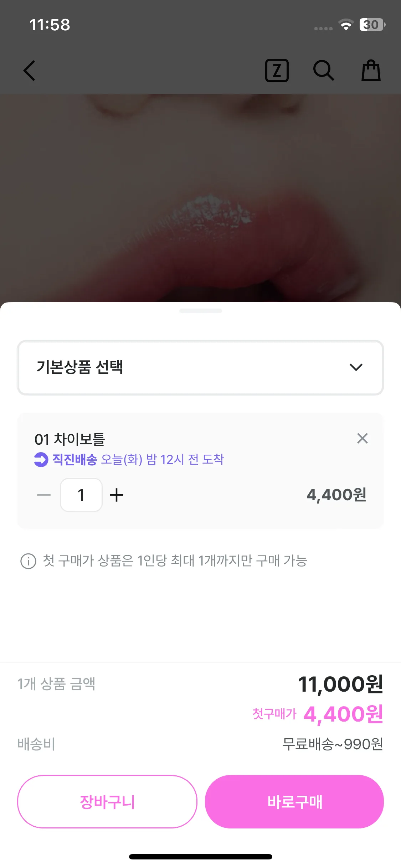Tap the back arrow icon
The width and height of the screenshot is (401, 868).
click(x=30, y=71)
